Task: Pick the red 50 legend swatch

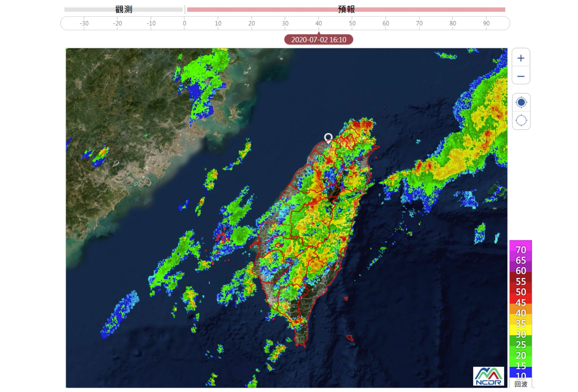Action: tap(521, 292)
